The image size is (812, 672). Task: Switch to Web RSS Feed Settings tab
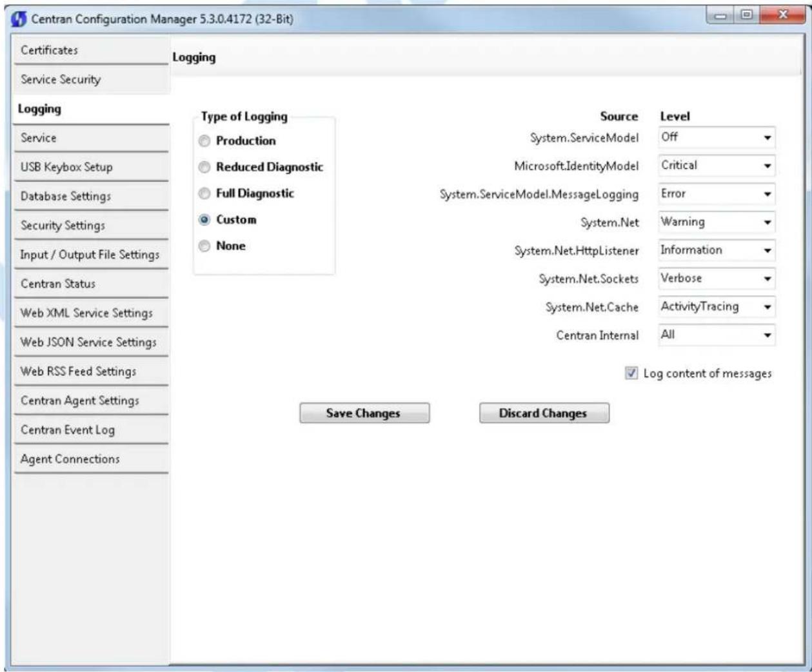pos(91,371)
